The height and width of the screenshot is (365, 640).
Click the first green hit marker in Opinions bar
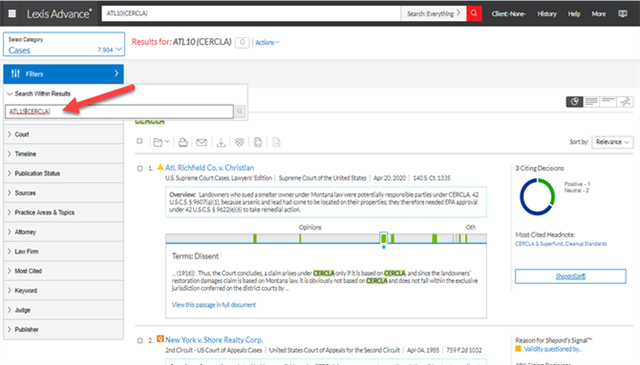click(255, 238)
